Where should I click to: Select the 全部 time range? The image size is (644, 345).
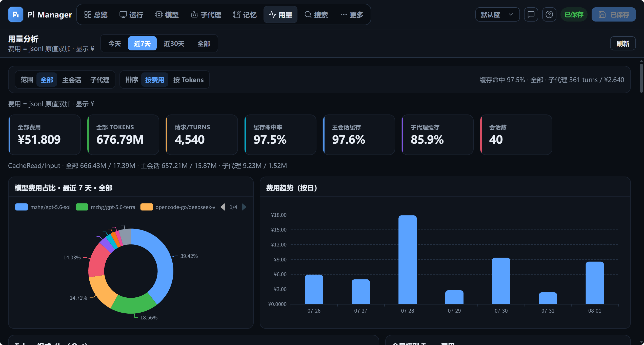coord(204,44)
